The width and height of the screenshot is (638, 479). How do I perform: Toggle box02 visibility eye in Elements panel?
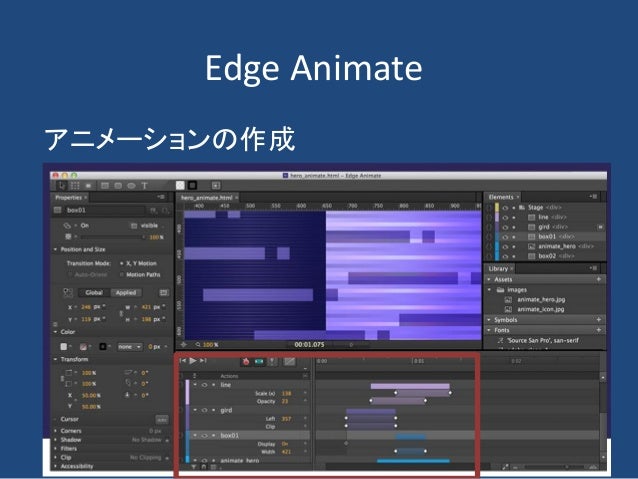click(x=505, y=256)
